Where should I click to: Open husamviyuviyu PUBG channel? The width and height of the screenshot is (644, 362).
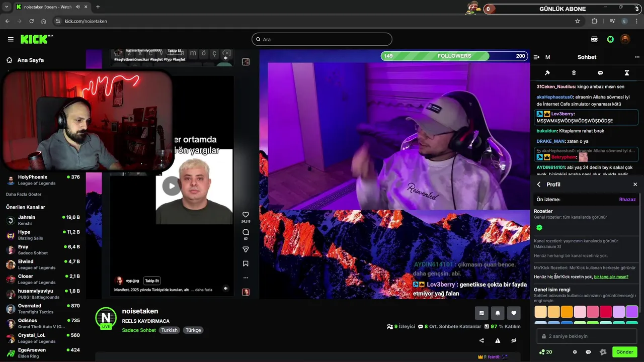(43, 294)
